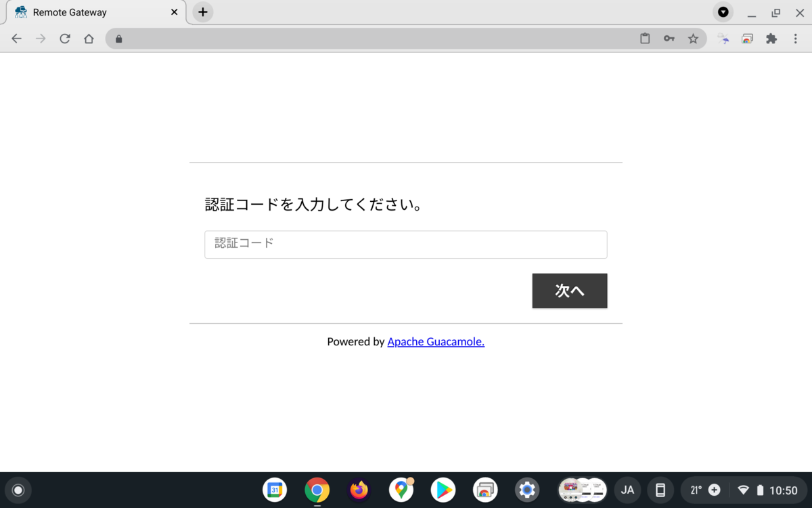Reload the current page
This screenshot has width=812, height=508.
(65, 39)
